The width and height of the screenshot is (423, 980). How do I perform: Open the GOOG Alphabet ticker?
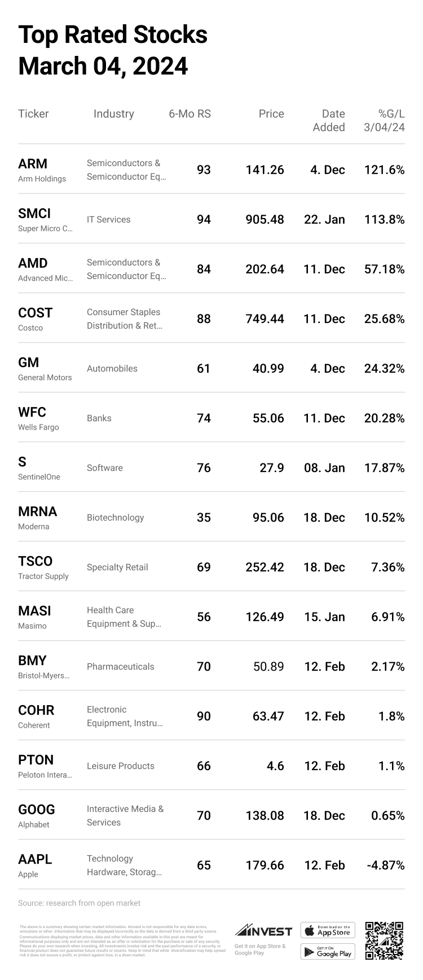(37, 810)
